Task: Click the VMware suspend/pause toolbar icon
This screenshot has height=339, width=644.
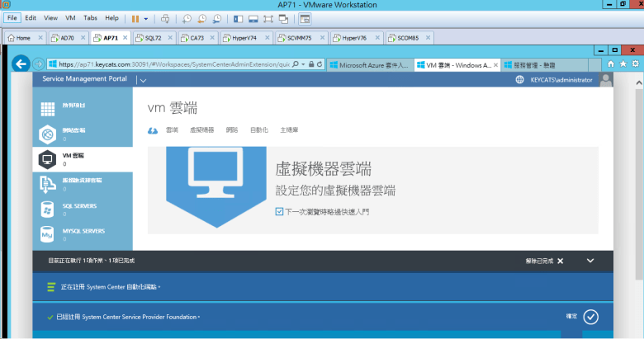Action: 135,18
